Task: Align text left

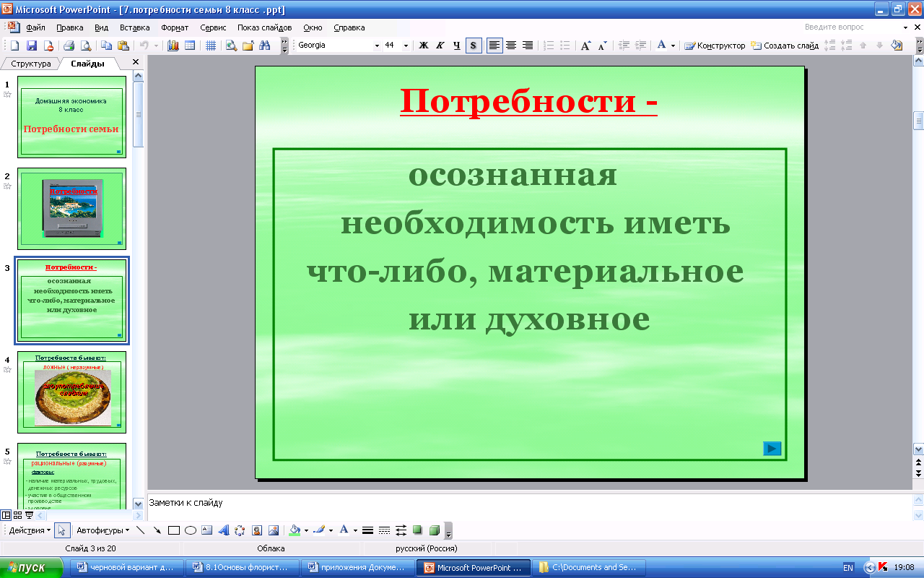Action: pos(494,46)
